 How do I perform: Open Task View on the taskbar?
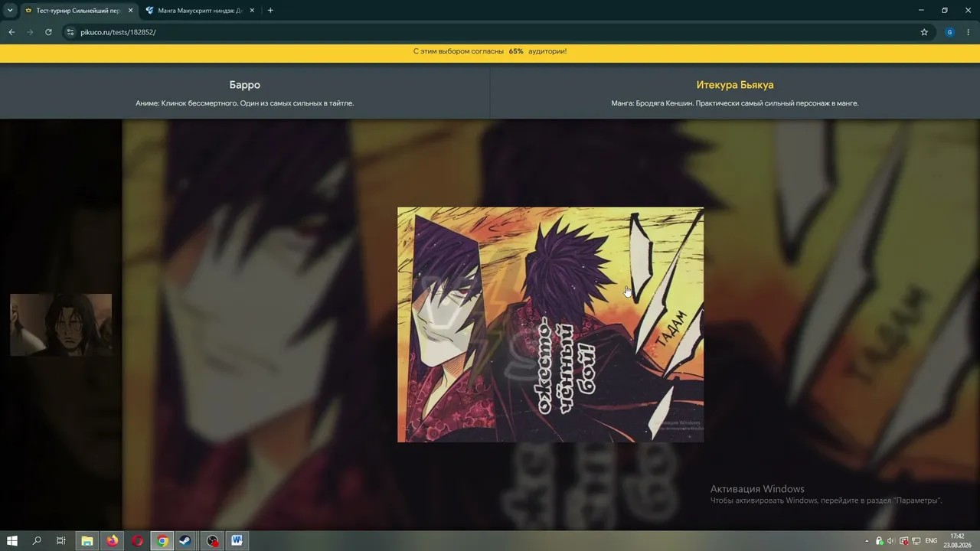tap(61, 541)
